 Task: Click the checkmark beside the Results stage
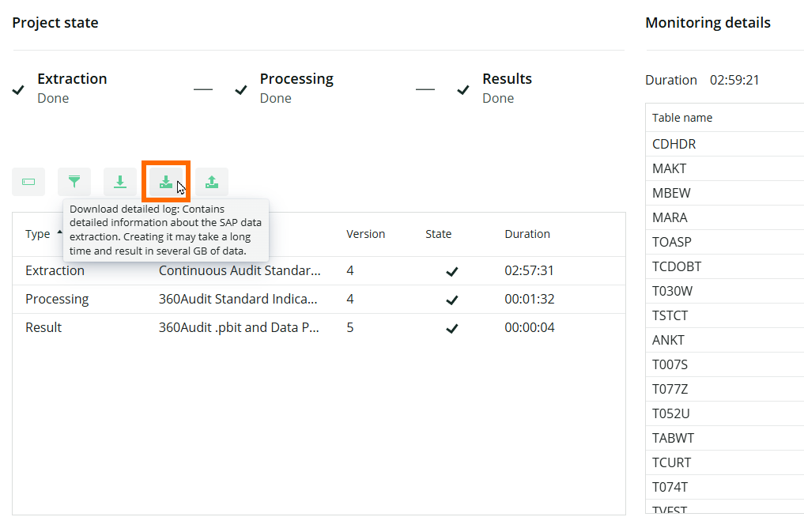pyautogui.click(x=463, y=90)
